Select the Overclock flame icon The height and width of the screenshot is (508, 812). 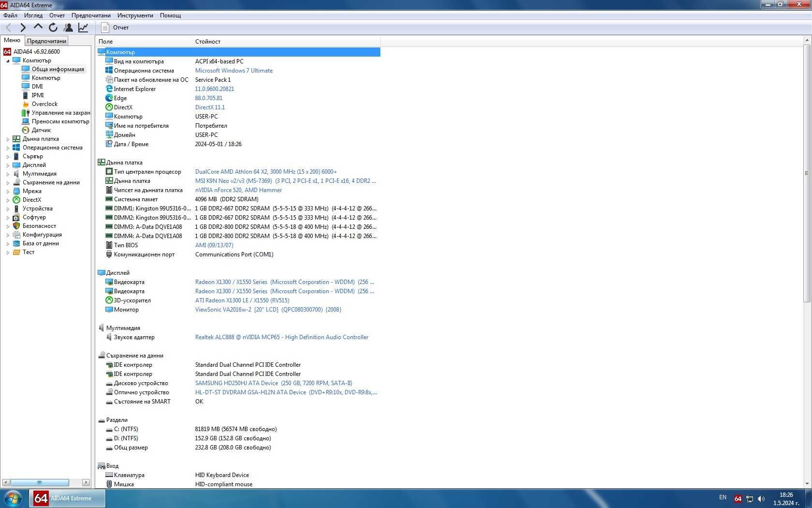coord(26,104)
